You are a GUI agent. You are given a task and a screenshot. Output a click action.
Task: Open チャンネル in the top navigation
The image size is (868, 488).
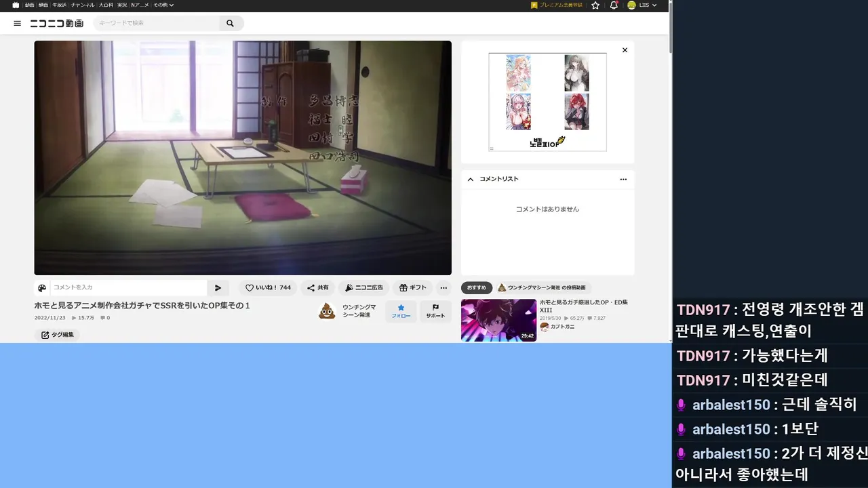[x=83, y=5]
